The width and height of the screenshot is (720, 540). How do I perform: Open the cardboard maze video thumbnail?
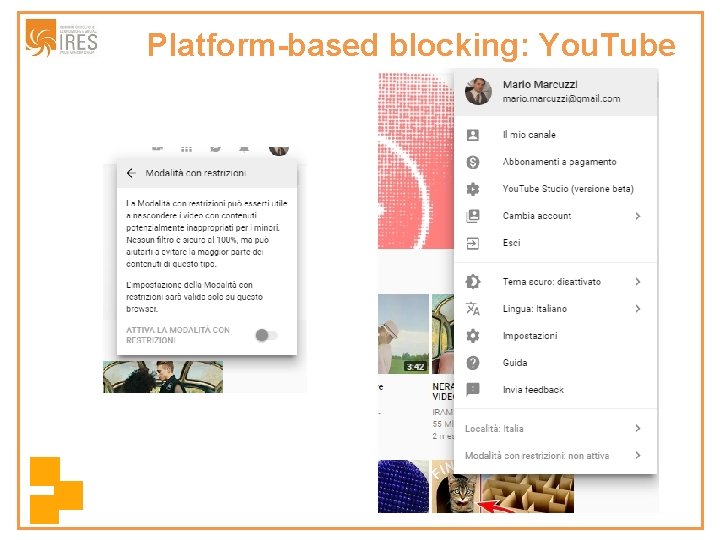tap(526, 494)
